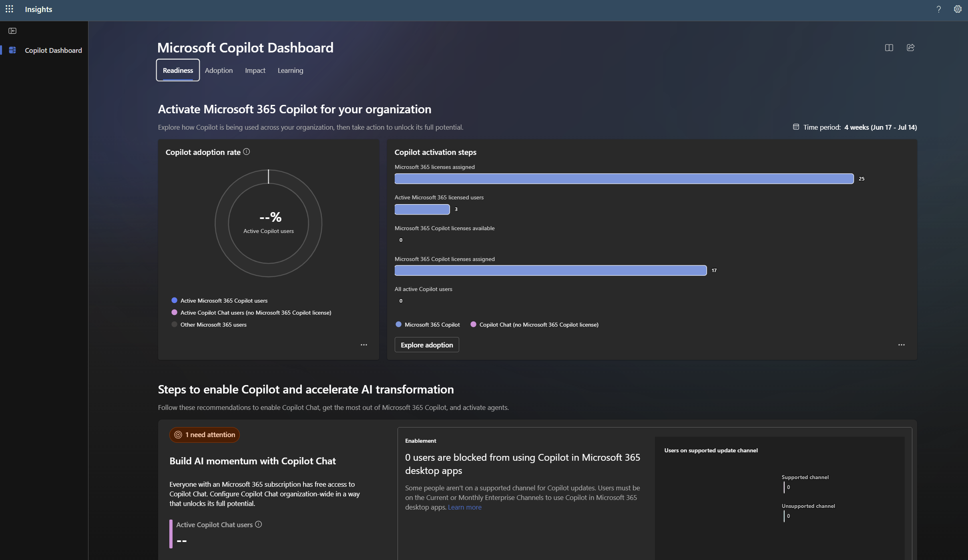Open the app launcher waffle icon
The image size is (968, 560).
(9, 9)
